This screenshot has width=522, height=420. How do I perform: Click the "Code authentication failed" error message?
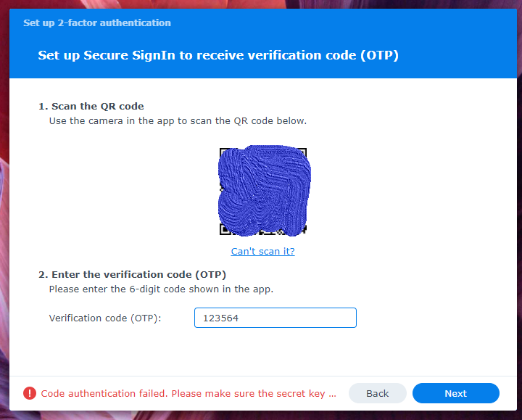(x=188, y=393)
